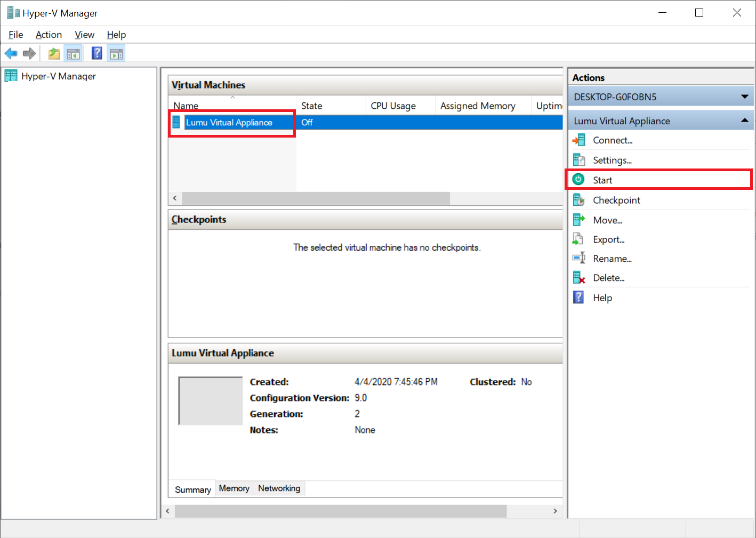Click the Move icon in Actions
756x538 pixels.
tap(579, 220)
